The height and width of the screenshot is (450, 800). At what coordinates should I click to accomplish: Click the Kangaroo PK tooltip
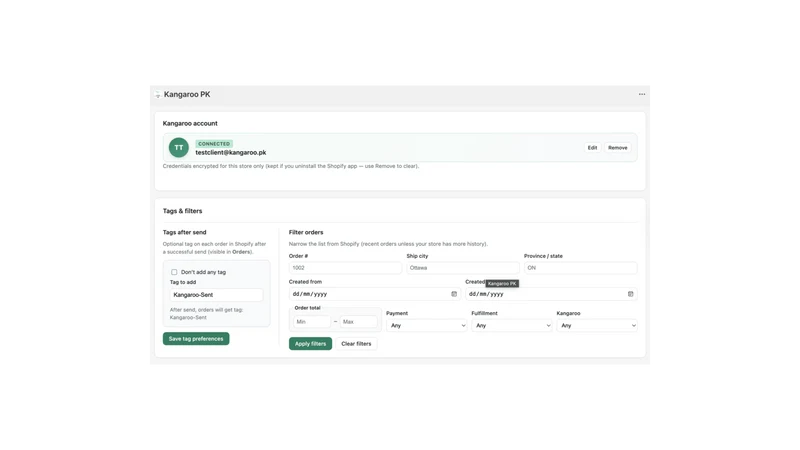[502, 284]
